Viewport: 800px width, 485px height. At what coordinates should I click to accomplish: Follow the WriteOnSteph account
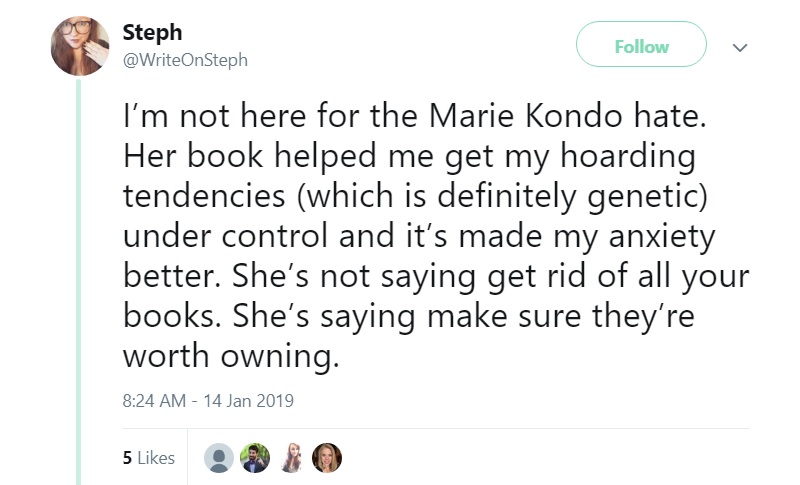641,44
